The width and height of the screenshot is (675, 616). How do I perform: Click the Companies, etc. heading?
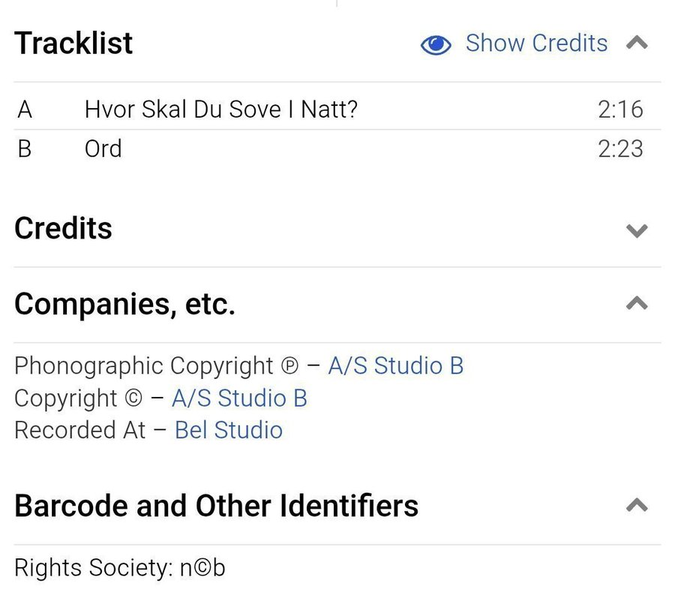(124, 304)
